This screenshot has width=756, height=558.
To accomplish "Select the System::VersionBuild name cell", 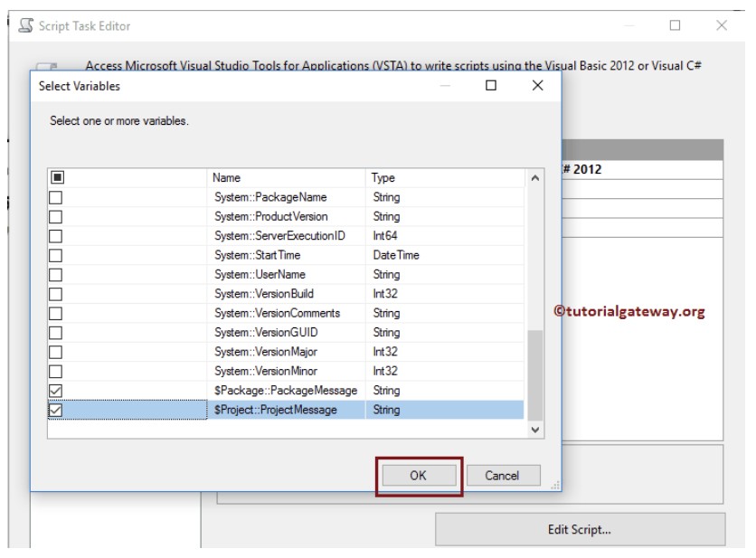I will pos(286,294).
